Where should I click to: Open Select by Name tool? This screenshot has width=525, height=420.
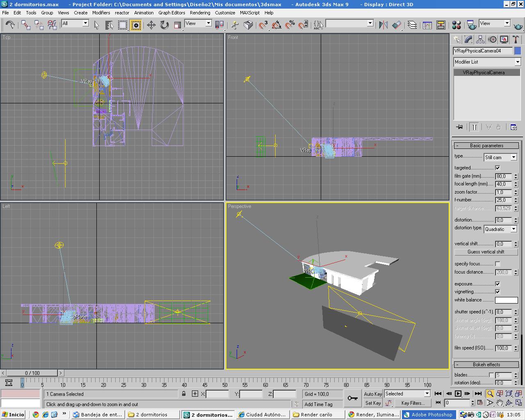(110, 25)
